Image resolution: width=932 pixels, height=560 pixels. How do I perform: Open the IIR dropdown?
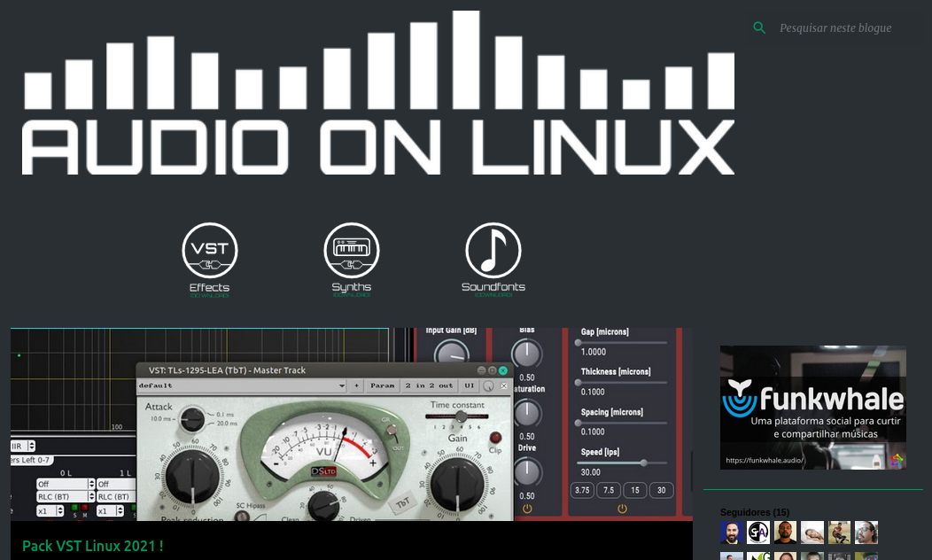(x=23, y=446)
